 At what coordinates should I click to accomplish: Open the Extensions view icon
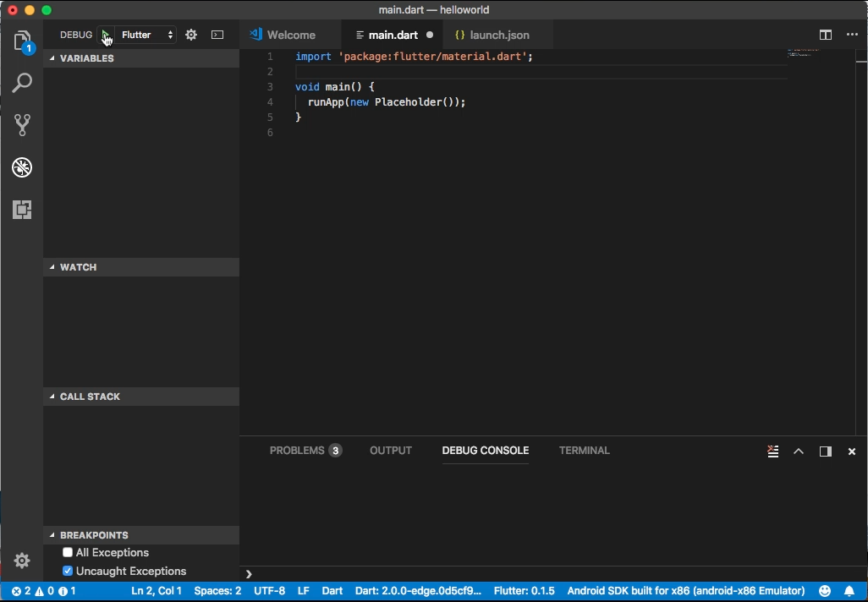tap(22, 209)
